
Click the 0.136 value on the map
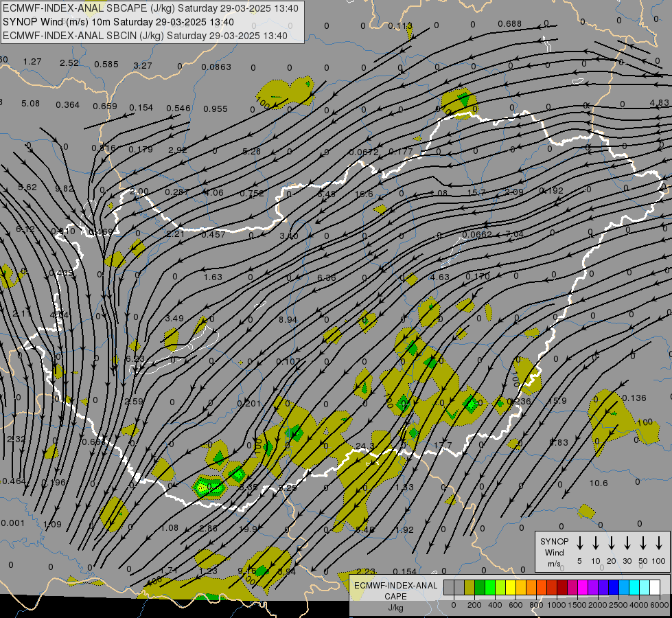(634, 398)
